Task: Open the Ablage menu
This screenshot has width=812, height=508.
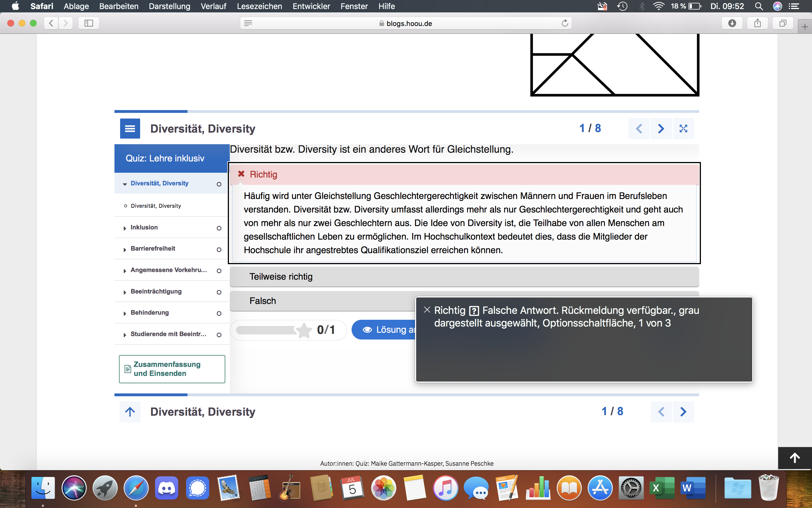Action: point(76,6)
